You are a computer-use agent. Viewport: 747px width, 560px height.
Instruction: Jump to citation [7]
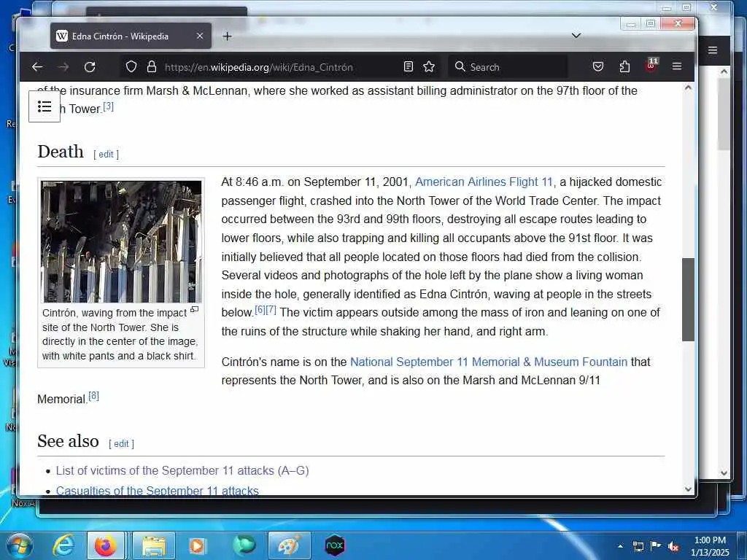[x=271, y=309]
